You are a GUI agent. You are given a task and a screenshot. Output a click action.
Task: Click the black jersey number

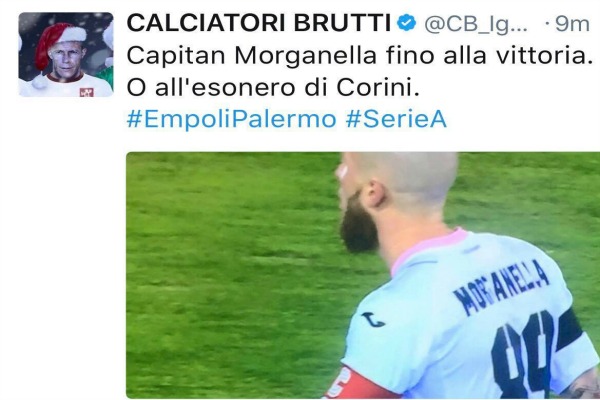pyautogui.click(x=522, y=354)
